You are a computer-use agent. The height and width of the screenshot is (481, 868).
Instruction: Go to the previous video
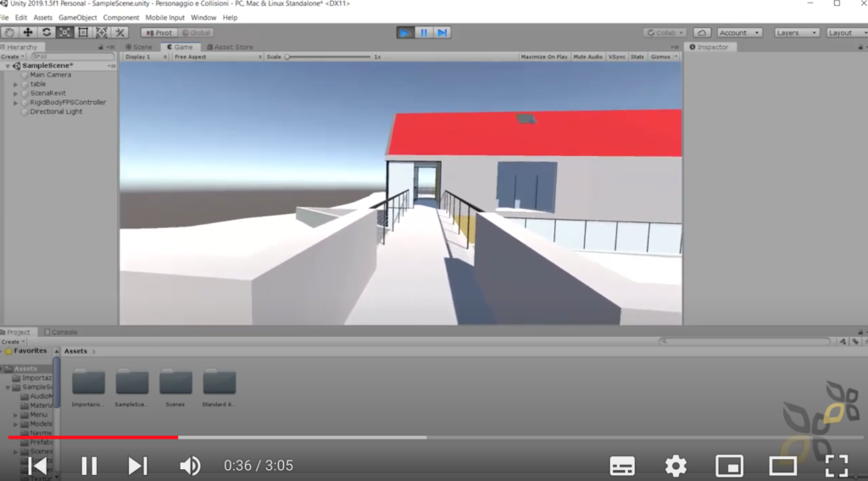[x=37, y=466]
